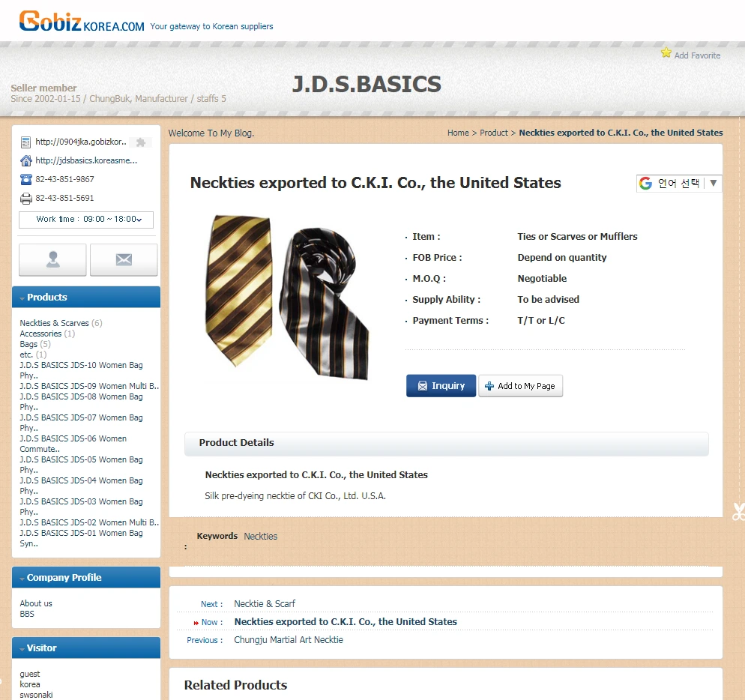This screenshot has width=745, height=700.
Task: Open Product in the breadcrumb trail
Action: click(494, 133)
